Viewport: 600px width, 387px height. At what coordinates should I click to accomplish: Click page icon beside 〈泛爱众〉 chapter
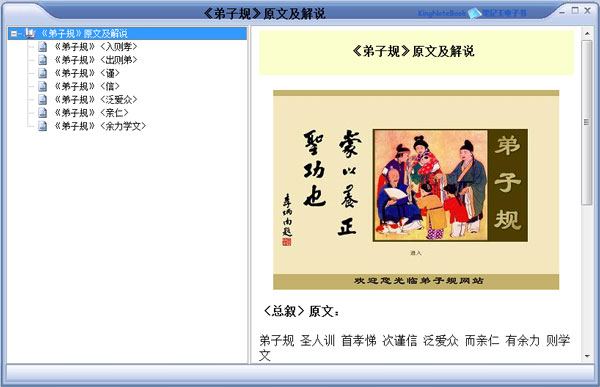(42, 100)
